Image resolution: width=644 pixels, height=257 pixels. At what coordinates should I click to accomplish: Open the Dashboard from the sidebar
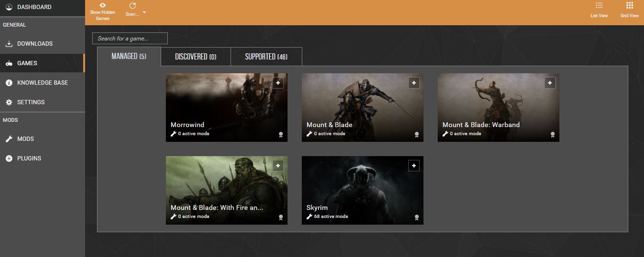[x=42, y=7]
